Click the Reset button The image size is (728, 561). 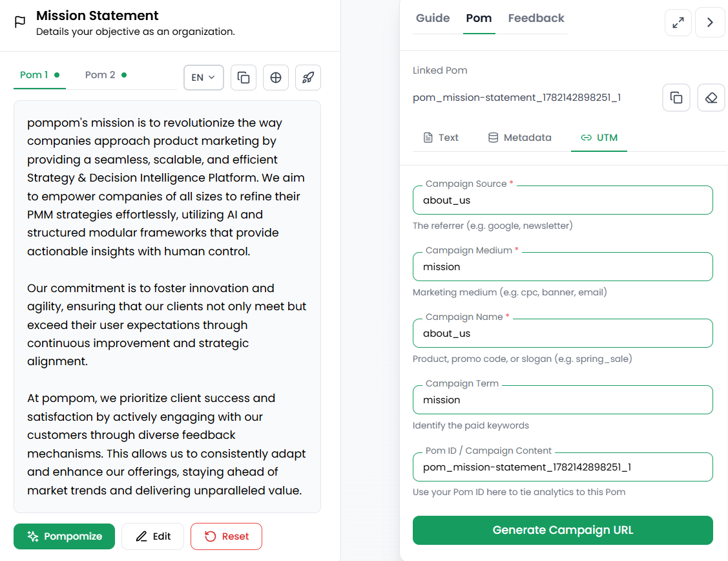pos(226,536)
